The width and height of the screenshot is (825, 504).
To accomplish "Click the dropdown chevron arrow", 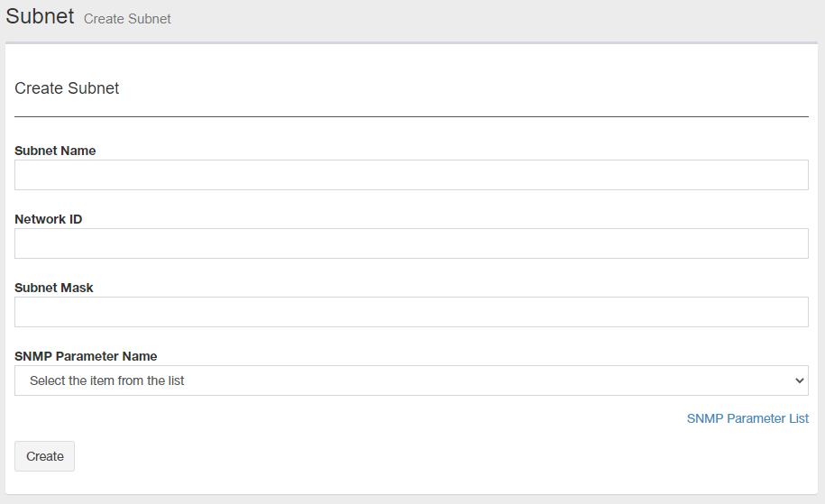I will pos(799,380).
